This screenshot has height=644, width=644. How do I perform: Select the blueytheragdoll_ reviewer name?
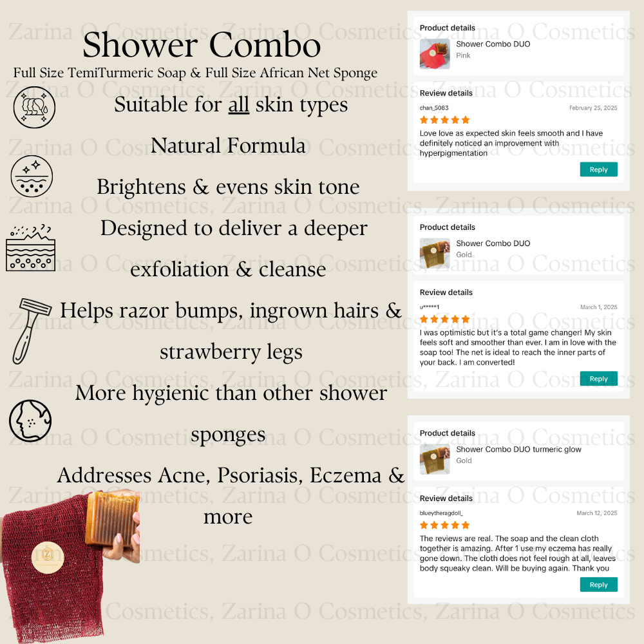tap(441, 513)
